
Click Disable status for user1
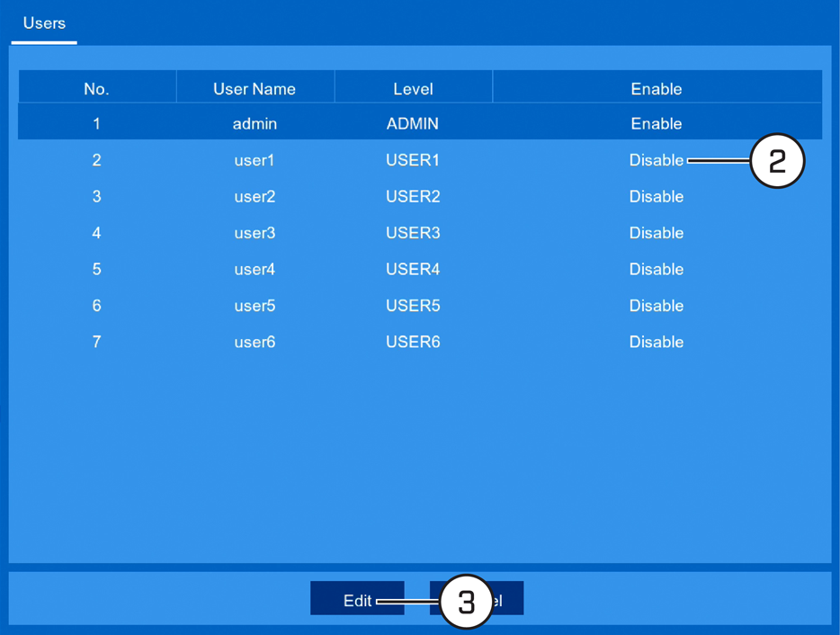click(657, 160)
